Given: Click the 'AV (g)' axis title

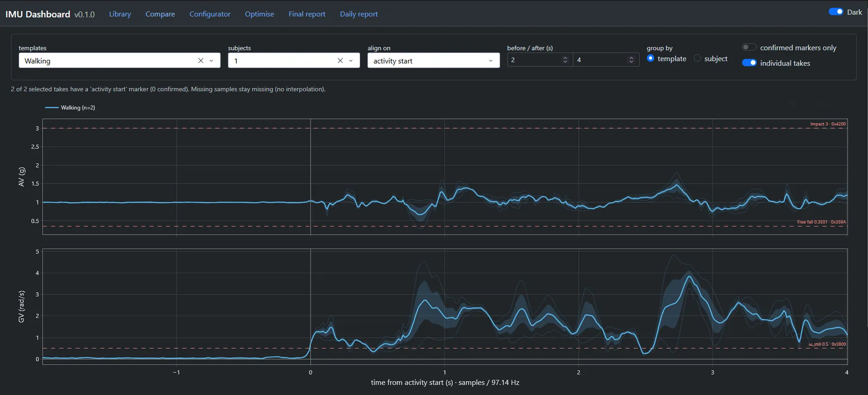Looking at the screenshot, I should point(21,177).
